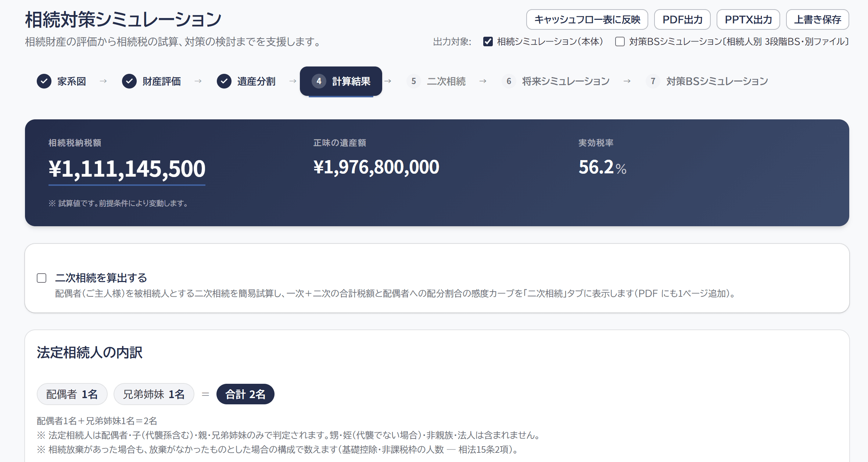Click the 合計 2名 badge

tap(245, 394)
